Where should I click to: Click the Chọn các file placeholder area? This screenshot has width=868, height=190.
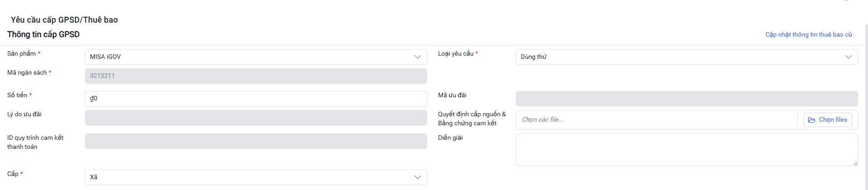coord(656,120)
